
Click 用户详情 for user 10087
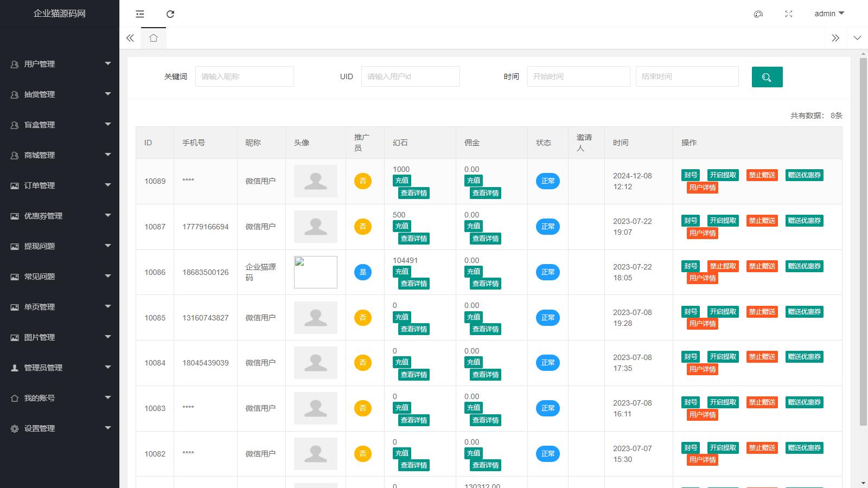pos(703,233)
